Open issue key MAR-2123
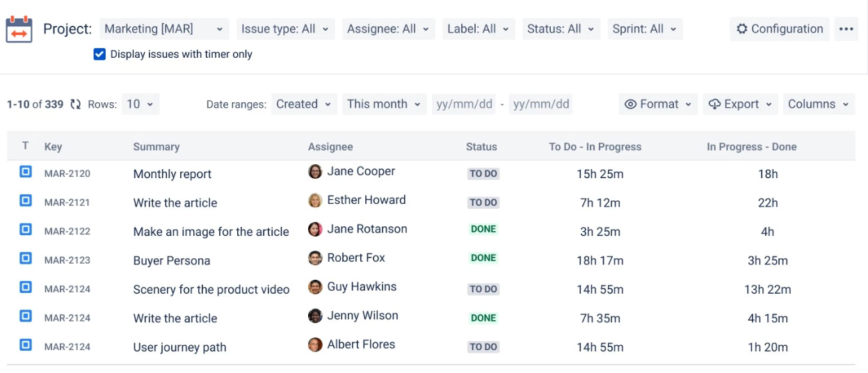The image size is (868, 373). [x=67, y=260]
